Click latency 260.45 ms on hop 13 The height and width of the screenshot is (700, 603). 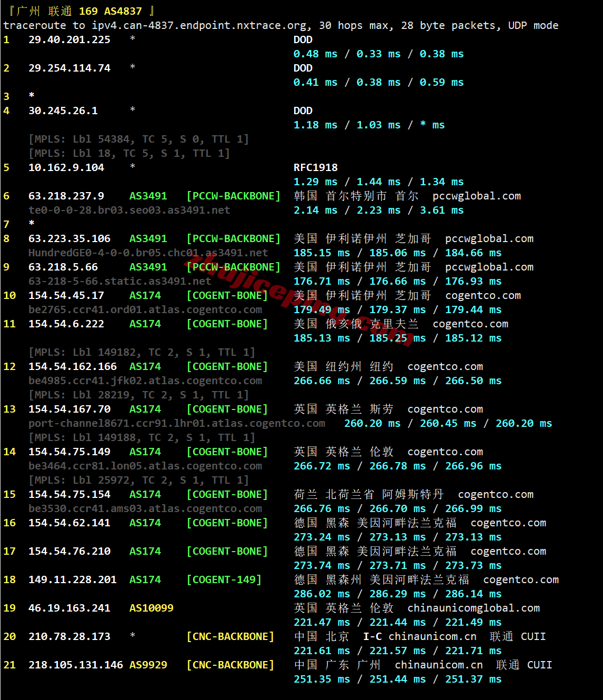tap(448, 423)
